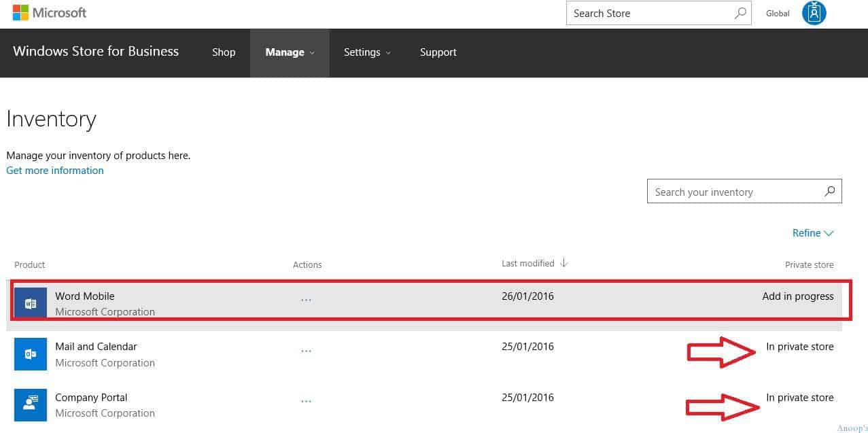This screenshot has width=868, height=433.
Task: Expand the Manage menu
Action: (290, 52)
